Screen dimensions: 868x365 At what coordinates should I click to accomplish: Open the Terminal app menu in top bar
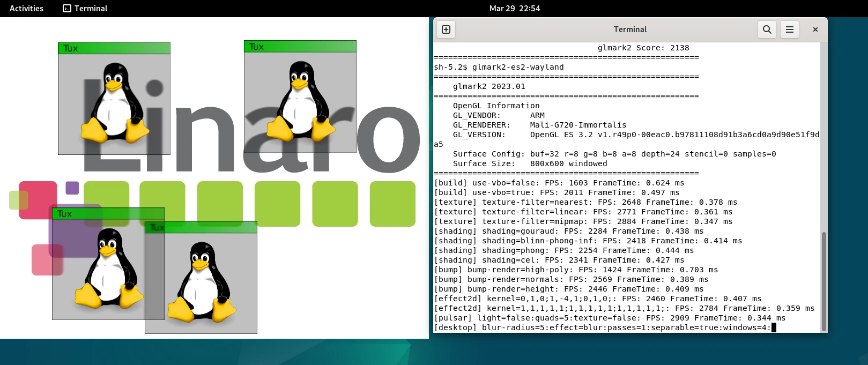(85, 9)
